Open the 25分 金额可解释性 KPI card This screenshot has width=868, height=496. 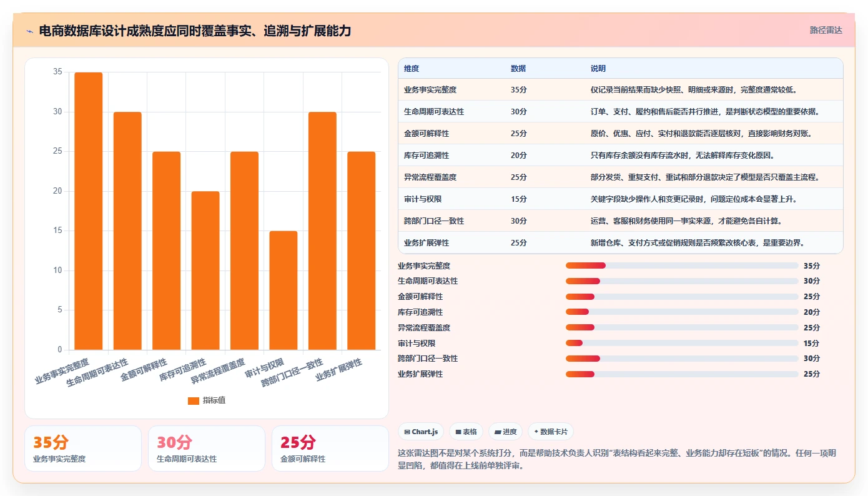click(330, 449)
